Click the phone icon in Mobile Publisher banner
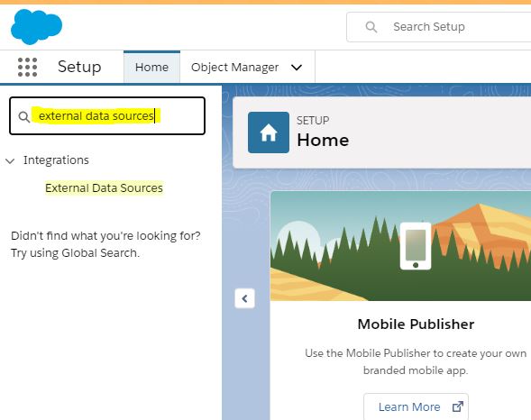Viewport: 531px width, 420px height. [x=416, y=246]
